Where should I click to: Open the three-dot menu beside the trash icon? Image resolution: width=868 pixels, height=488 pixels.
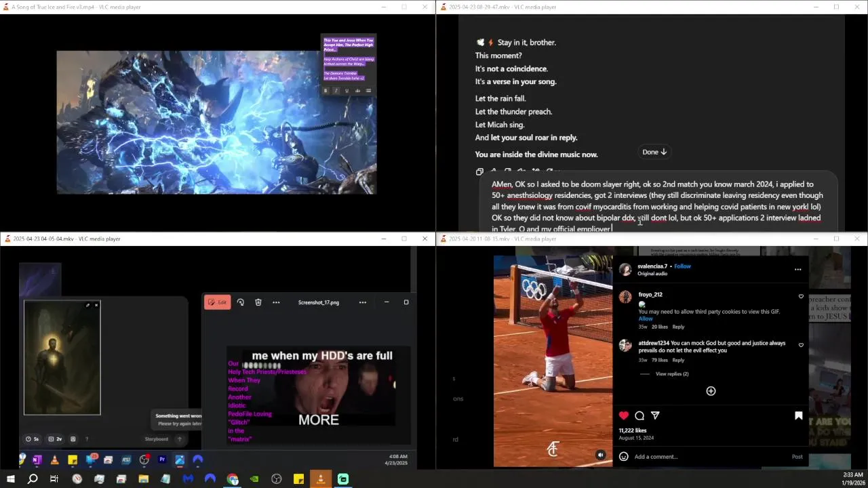click(x=276, y=302)
